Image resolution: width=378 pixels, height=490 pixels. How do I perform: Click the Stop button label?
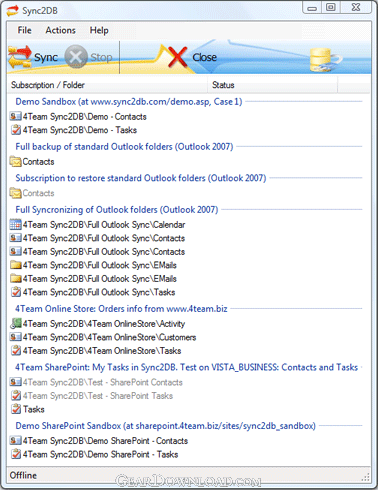tap(101, 57)
